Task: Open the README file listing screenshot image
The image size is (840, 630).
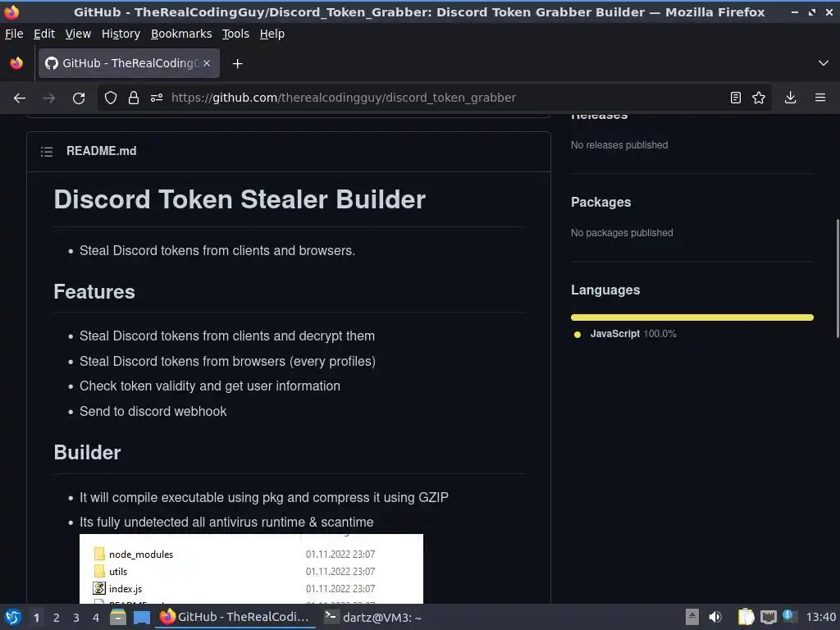Action: click(x=251, y=568)
